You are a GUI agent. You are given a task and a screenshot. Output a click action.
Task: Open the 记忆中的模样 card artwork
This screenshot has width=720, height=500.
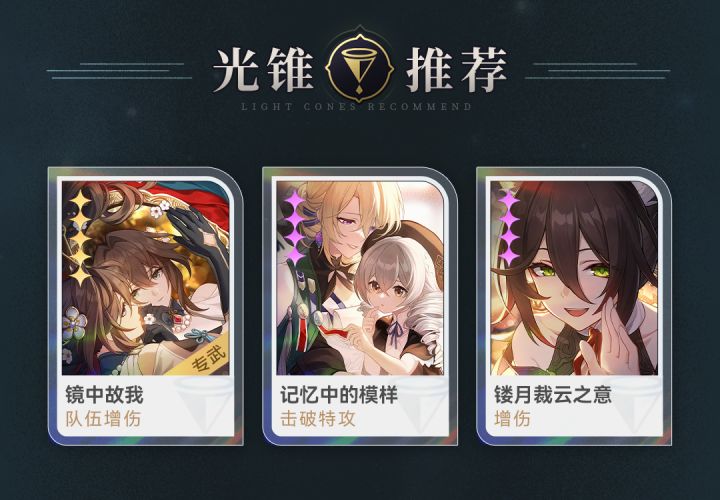360,278
